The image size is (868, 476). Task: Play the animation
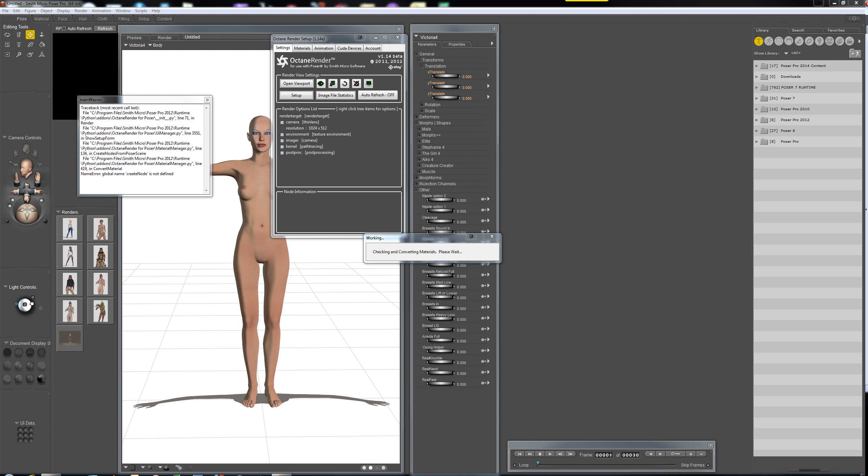point(550,454)
